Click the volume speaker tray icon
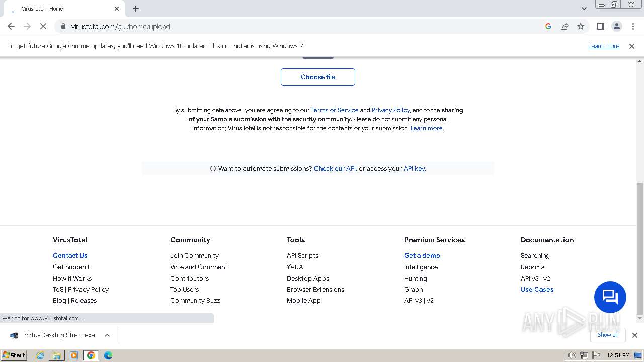 [572, 355]
